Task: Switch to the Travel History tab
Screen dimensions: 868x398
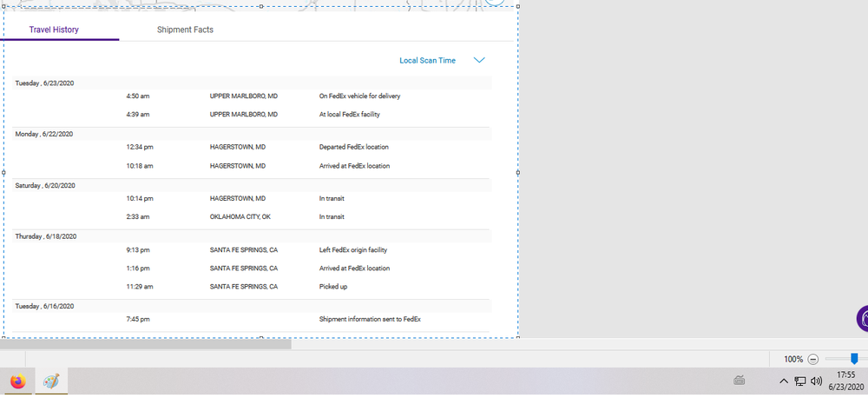Action: coord(54,30)
